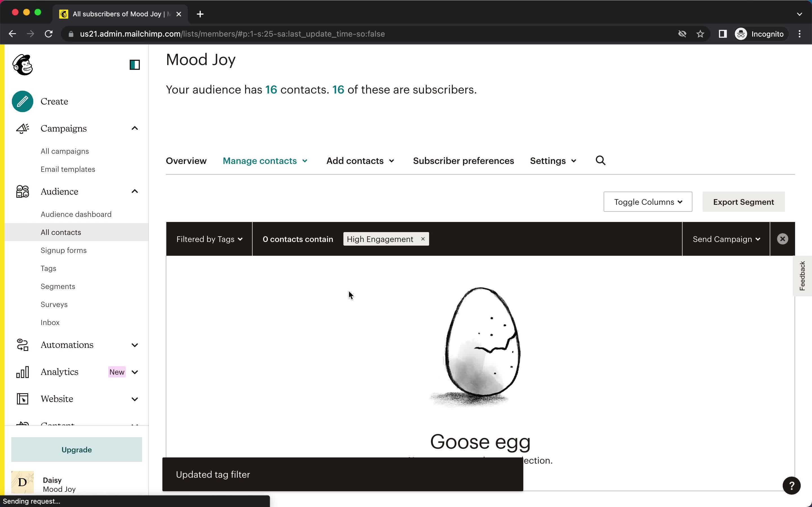This screenshot has height=507, width=812.
Task: Select the Overview tab
Action: pyautogui.click(x=186, y=160)
